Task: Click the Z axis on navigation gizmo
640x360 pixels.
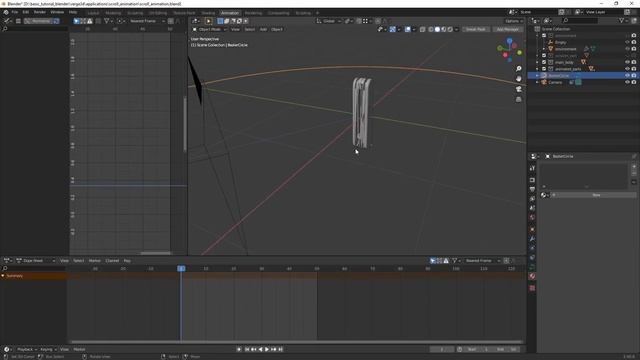Action: [509, 41]
